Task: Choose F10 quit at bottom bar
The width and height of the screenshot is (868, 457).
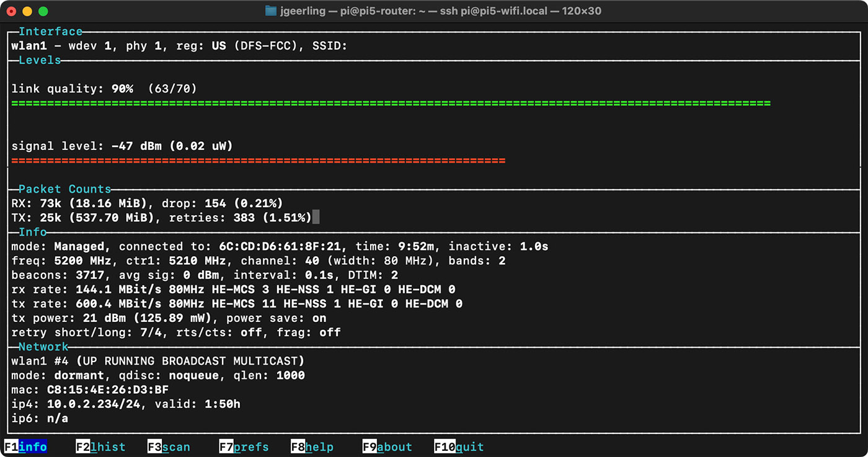Action: coord(459,447)
